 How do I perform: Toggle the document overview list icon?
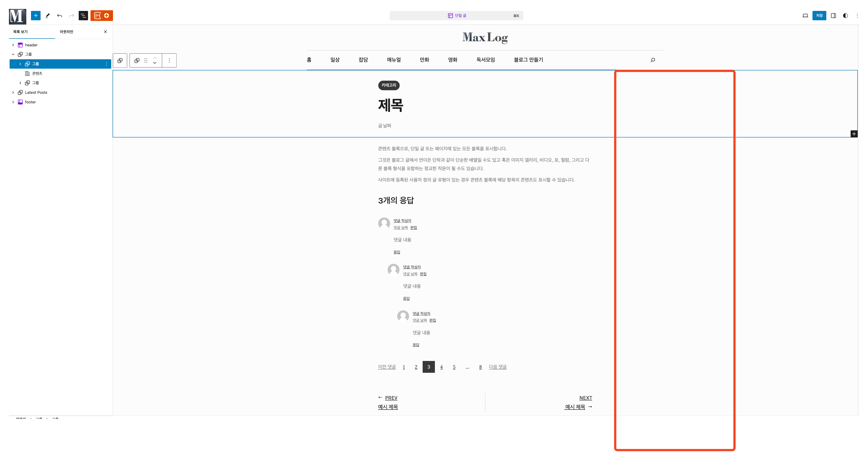pos(83,16)
